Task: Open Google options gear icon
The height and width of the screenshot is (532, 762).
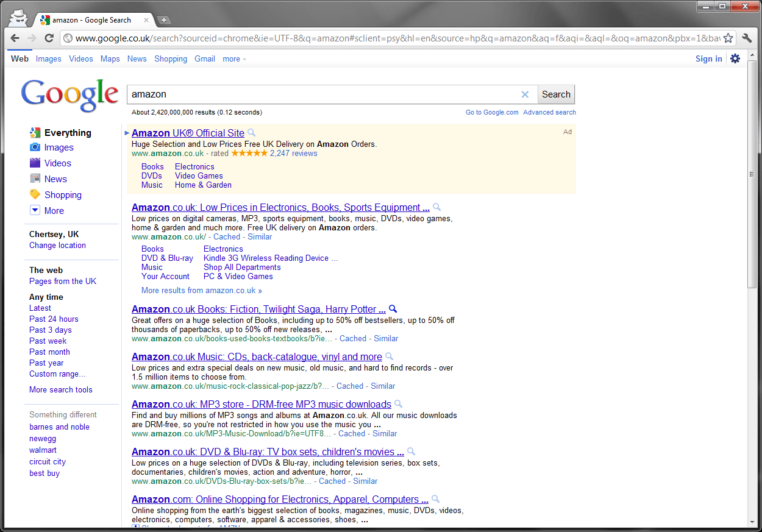Action: pyautogui.click(x=735, y=59)
